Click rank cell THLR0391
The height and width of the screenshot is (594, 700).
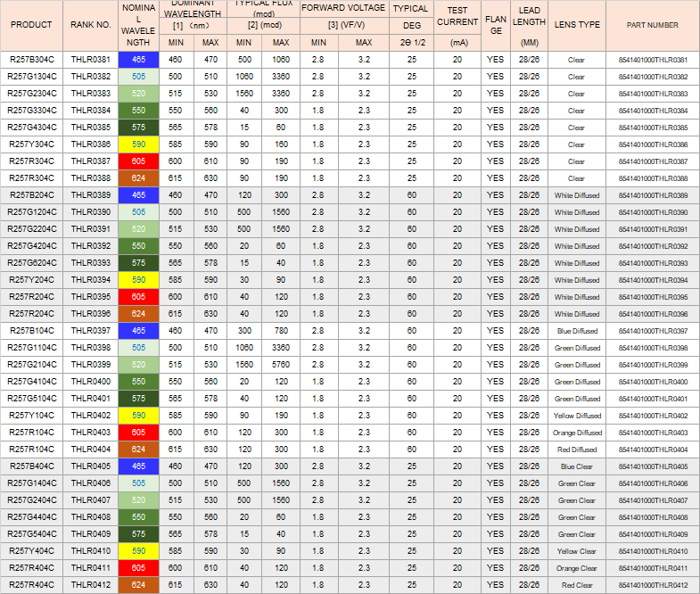(x=91, y=229)
